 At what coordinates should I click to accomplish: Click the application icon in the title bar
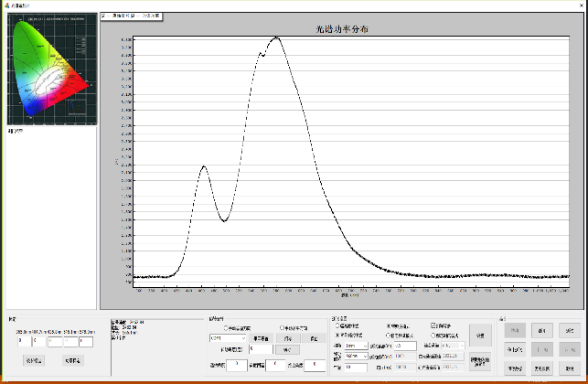(x=6, y=5)
